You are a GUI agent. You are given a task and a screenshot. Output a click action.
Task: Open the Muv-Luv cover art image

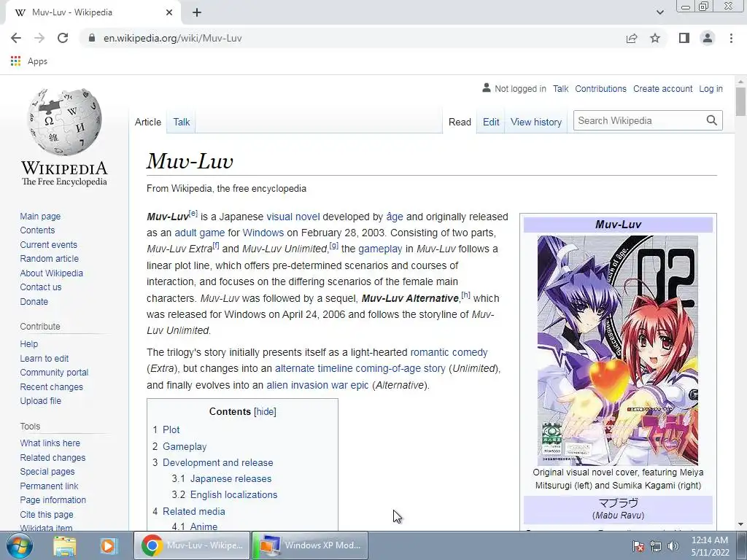coord(617,350)
